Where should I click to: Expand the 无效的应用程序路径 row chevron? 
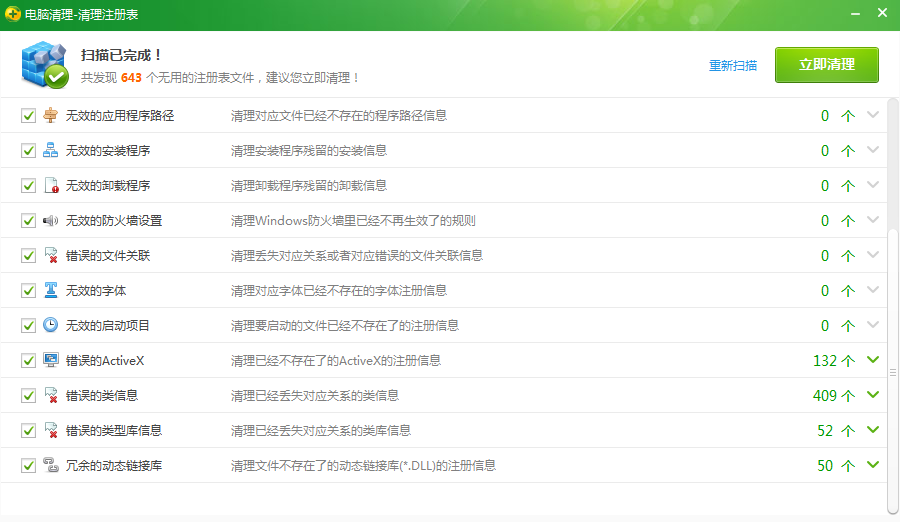coord(873,115)
